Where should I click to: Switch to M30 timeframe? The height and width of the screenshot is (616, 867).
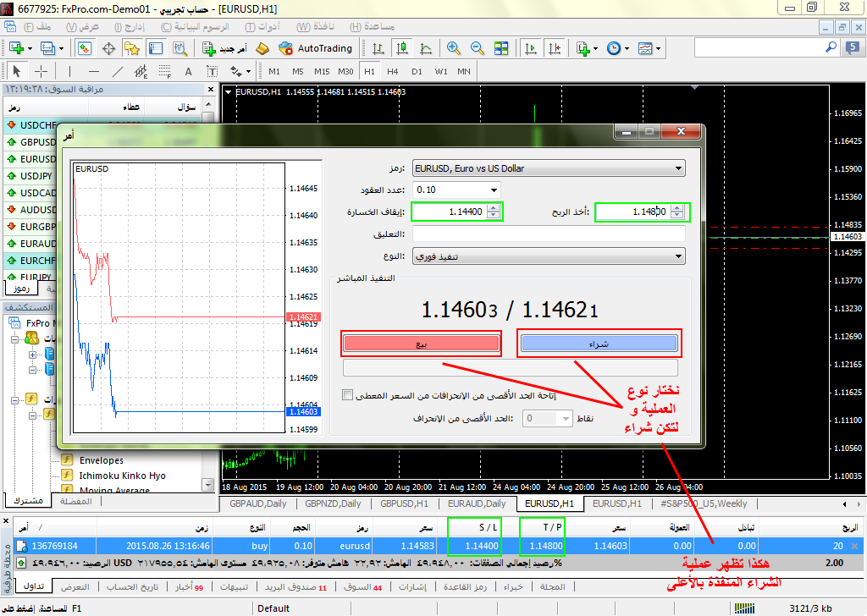pos(345,71)
